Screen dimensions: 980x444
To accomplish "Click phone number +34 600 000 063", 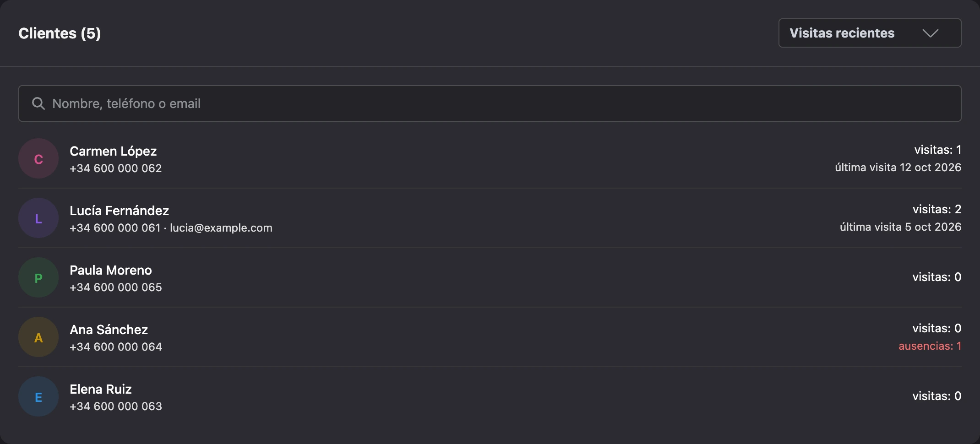I will (x=116, y=406).
